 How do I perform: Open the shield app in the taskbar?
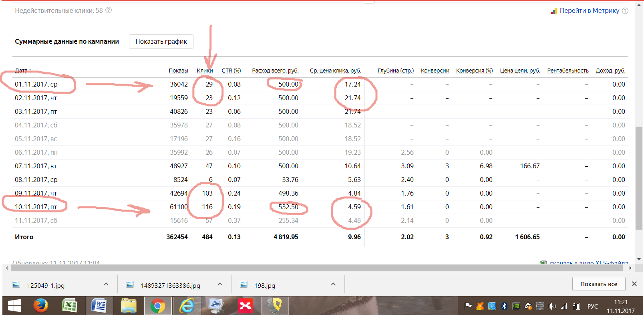(x=275, y=306)
